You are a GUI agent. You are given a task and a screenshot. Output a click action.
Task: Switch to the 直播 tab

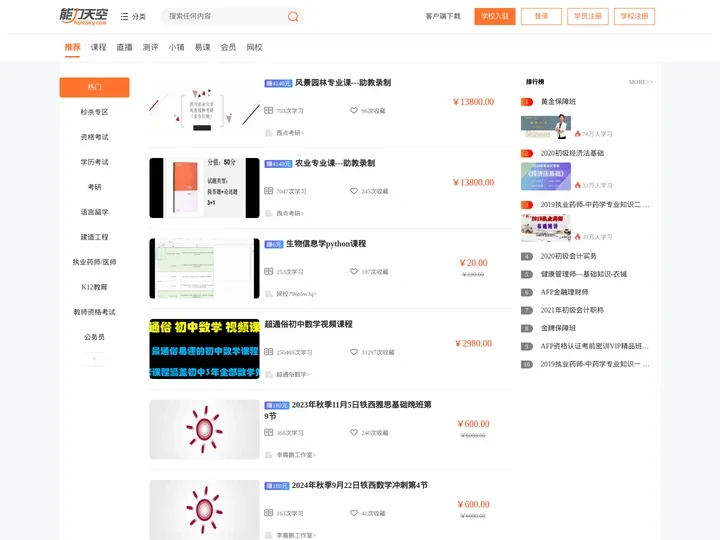point(124,47)
